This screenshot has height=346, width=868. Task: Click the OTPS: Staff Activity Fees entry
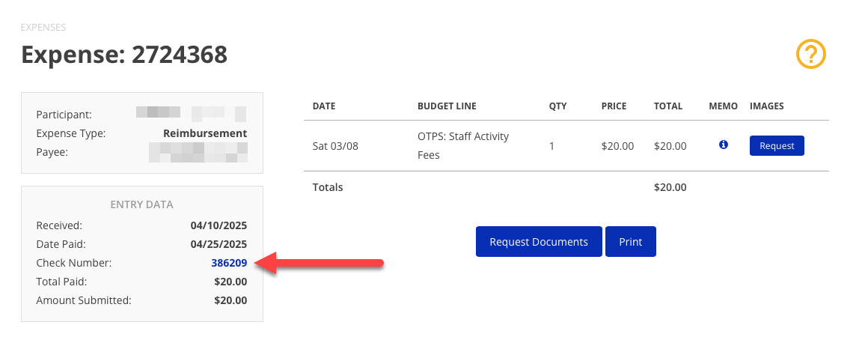pyautogui.click(x=462, y=146)
